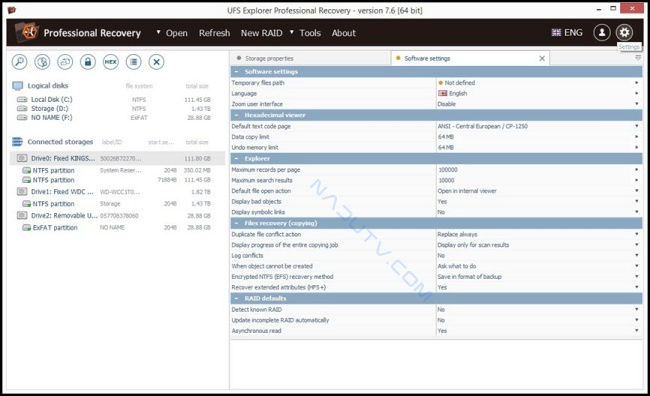650x396 pixels.
Task: Click New RAID in the menu
Action: 262,33
